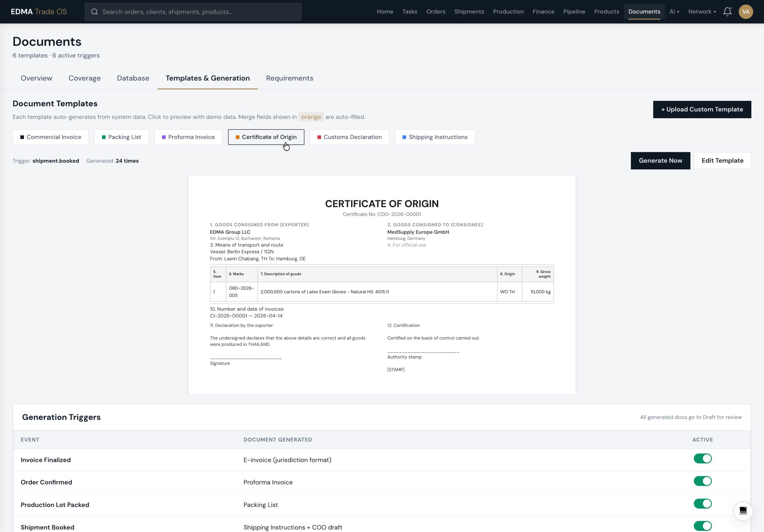Click the EVENT column header
The height and width of the screenshot is (532, 764).
[30, 440]
